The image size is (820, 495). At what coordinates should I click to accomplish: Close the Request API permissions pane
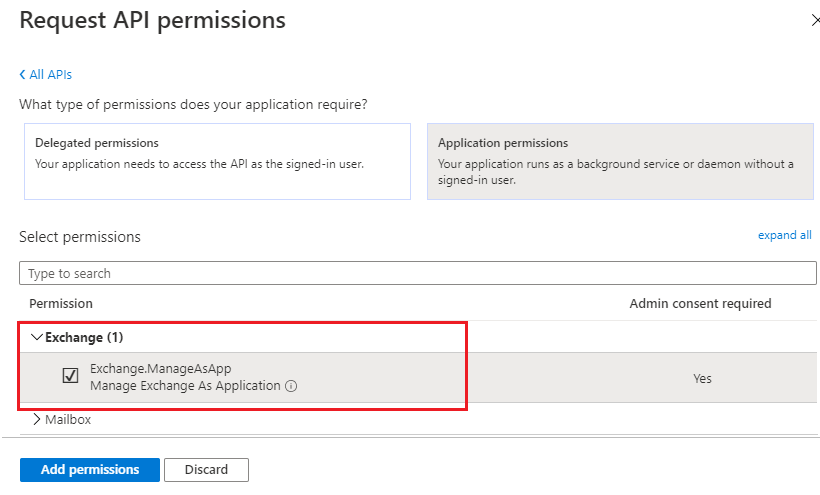pos(814,20)
